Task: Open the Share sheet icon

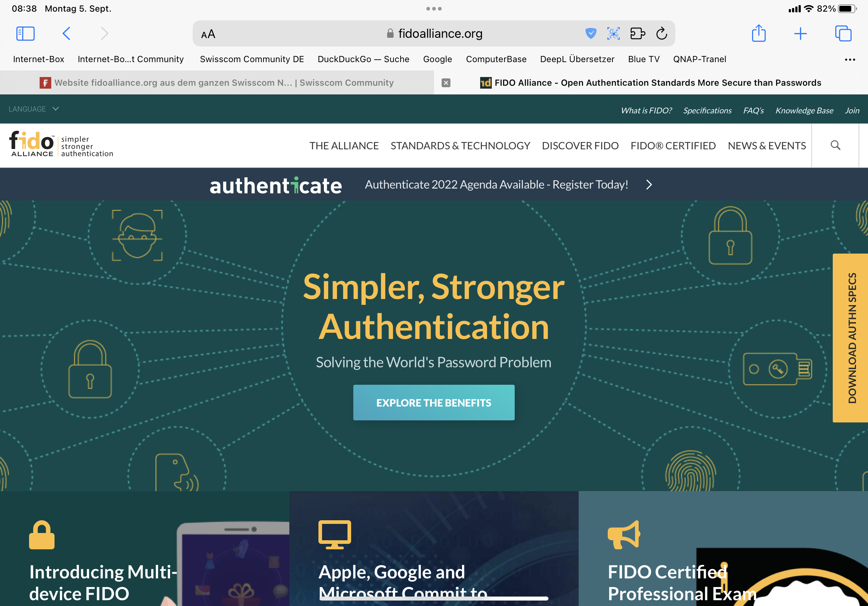Action: 758,34
